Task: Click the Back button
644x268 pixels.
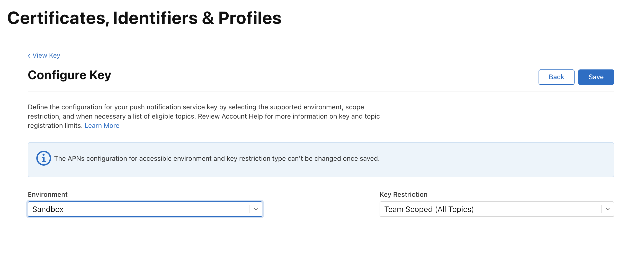Action: 556,77
